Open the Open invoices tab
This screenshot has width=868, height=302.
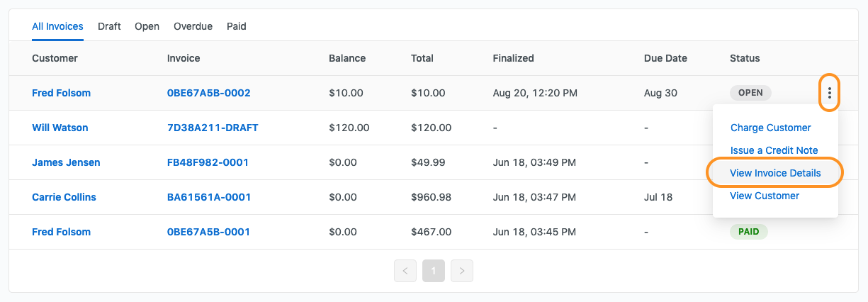pos(147,26)
